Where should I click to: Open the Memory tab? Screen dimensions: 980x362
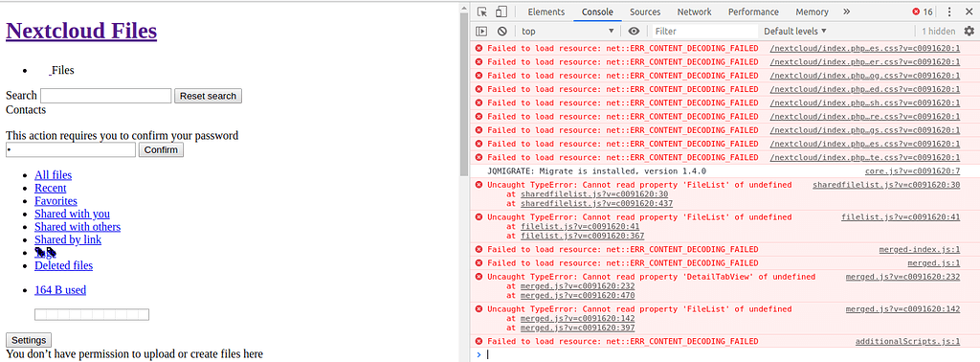pos(812,11)
